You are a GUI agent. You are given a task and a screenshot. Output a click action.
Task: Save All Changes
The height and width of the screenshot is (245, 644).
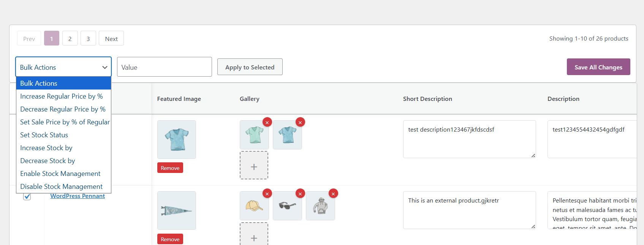click(x=598, y=67)
